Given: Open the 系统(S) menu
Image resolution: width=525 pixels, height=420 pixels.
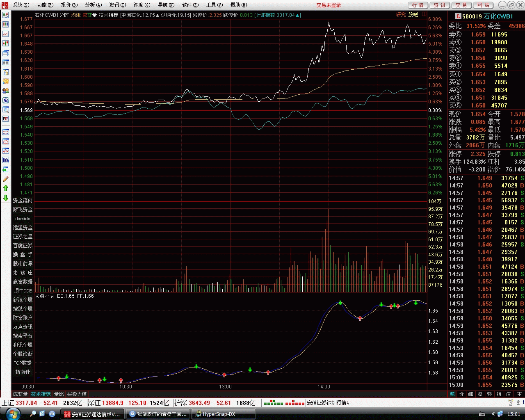Looking at the screenshot, I should point(21,5).
